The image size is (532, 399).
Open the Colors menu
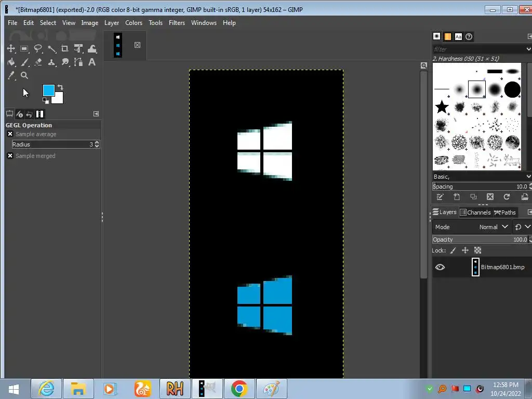click(x=134, y=23)
